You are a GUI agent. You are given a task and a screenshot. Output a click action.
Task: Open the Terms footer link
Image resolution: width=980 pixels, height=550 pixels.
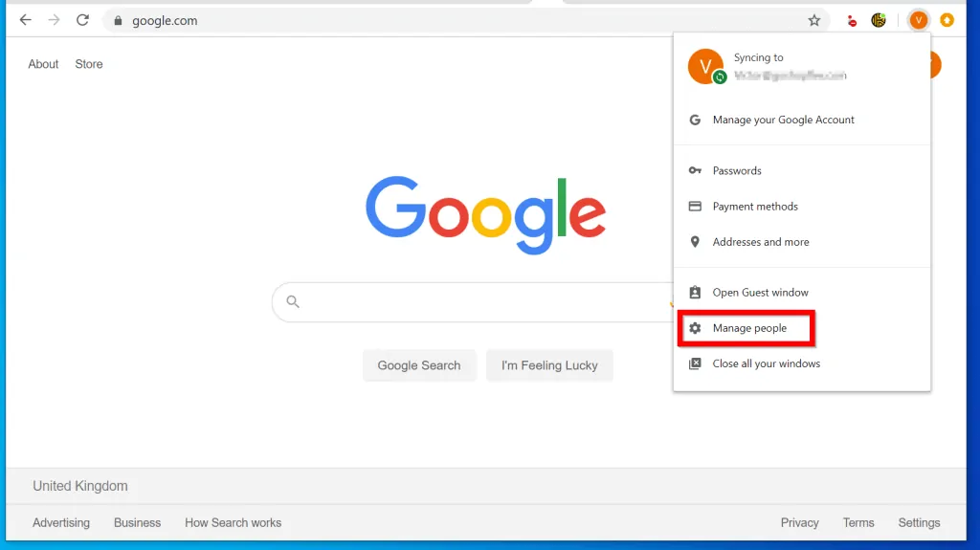tap(858, 522)
